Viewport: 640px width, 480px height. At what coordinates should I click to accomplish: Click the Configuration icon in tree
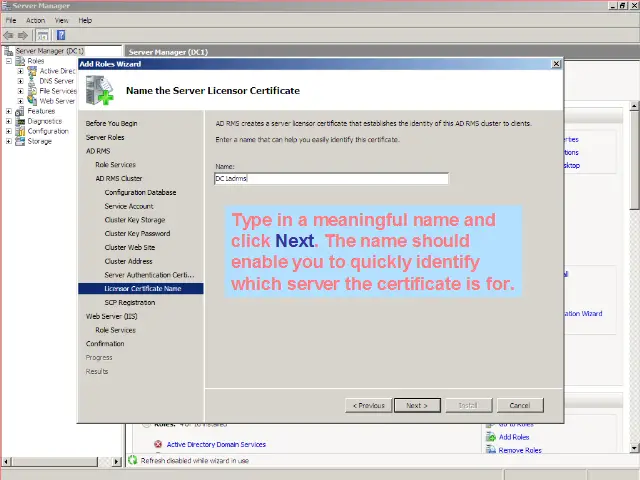click(20, 131)
